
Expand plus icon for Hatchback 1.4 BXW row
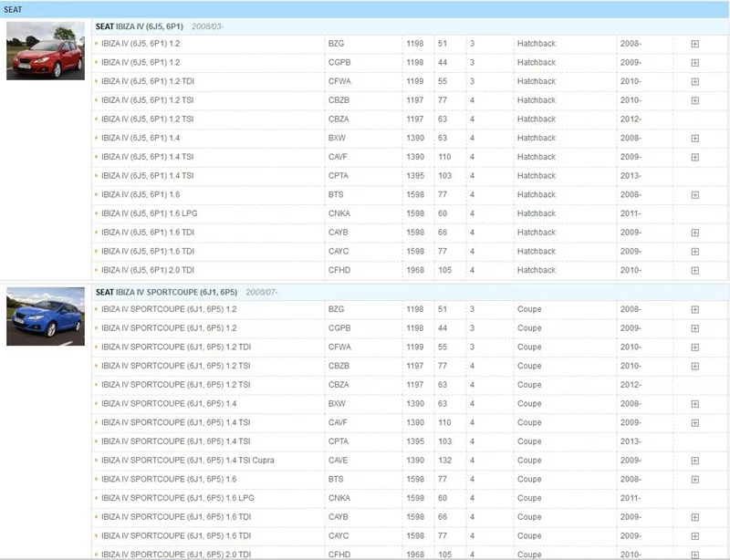tap(694, 139)
